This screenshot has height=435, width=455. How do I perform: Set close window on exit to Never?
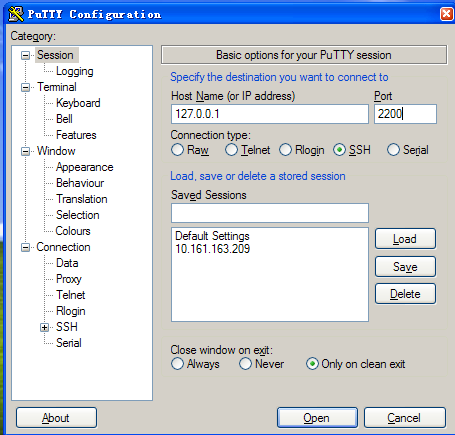tap(245, 364)
